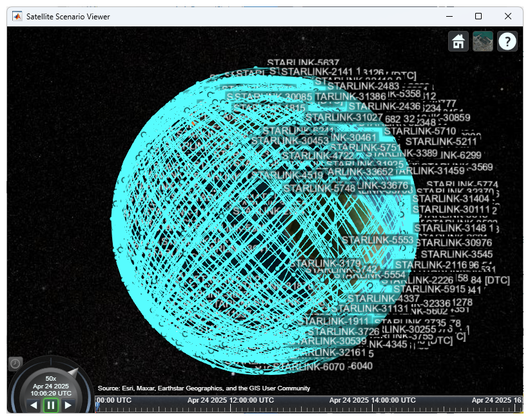Select the STARLINK-31027 satellite label
Image resolution: width=530 pixels, height=420 pixels.
(344, 117)
